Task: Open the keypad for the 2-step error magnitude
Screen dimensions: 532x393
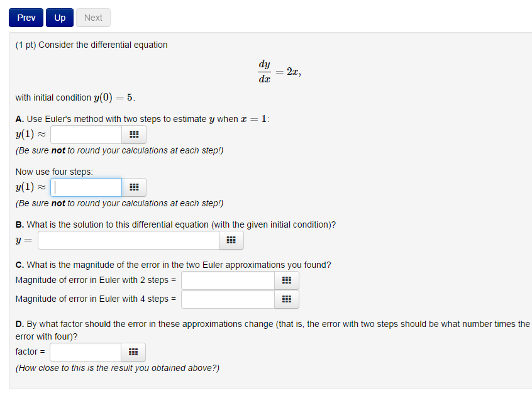Action: click(287, 280)
